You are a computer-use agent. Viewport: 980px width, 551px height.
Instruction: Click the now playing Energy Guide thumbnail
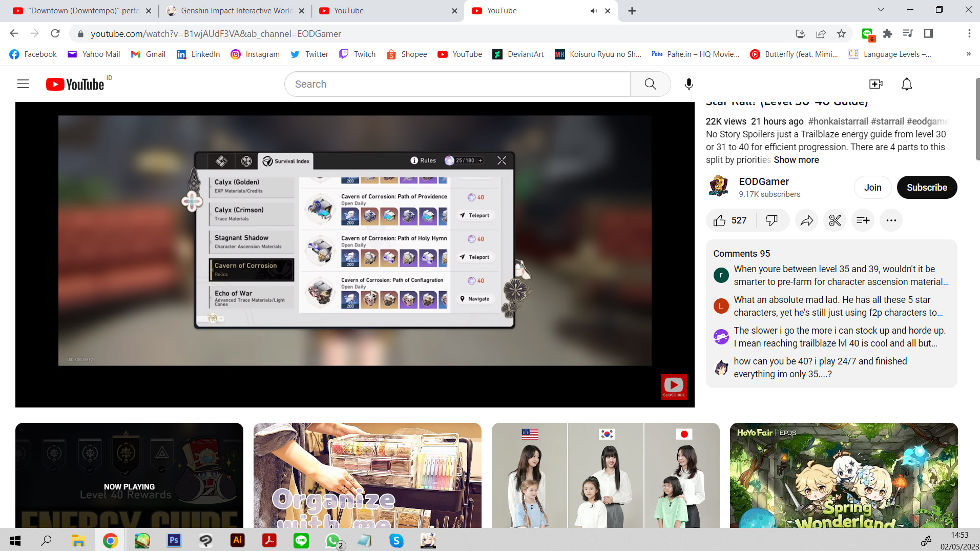click(x=129, y=475)
